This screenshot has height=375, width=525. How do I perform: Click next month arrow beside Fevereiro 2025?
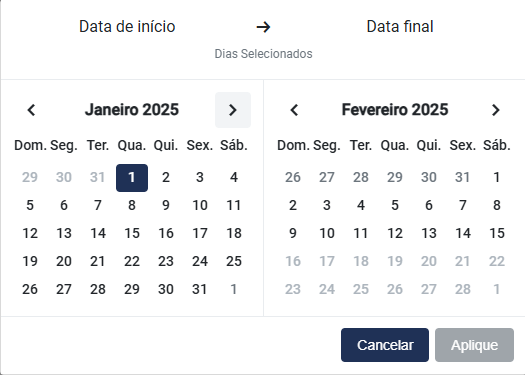point(496,110)
